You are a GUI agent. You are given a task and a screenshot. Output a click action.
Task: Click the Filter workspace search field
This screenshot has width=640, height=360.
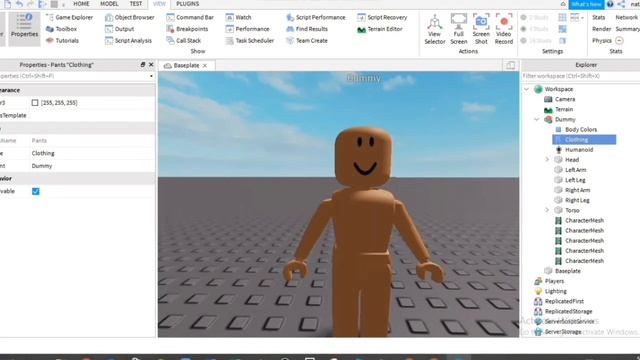point(581,76)
